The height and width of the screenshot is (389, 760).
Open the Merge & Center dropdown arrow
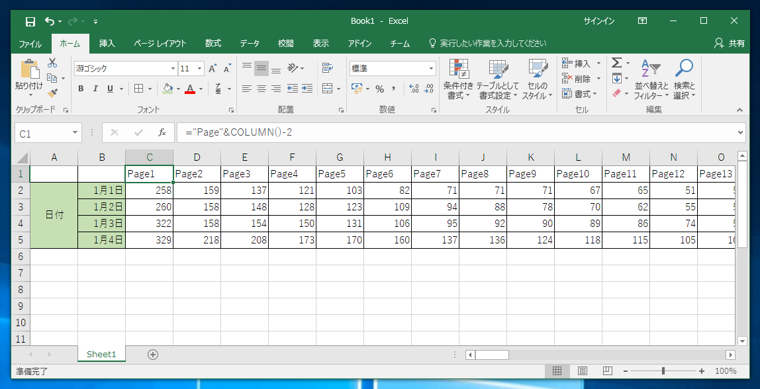click(338, 89)
